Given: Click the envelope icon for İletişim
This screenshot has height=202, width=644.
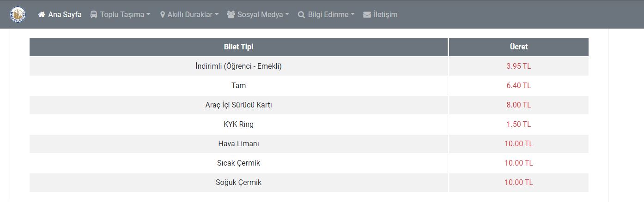Looking at the screenshot, I should click(367, 14).
